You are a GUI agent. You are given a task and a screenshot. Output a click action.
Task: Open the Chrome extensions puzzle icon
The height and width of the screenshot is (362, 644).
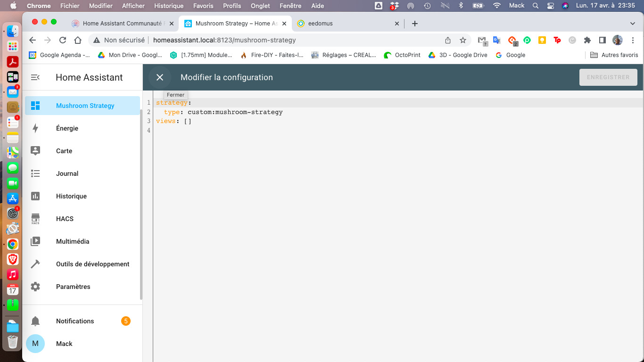tap(587, 40)
